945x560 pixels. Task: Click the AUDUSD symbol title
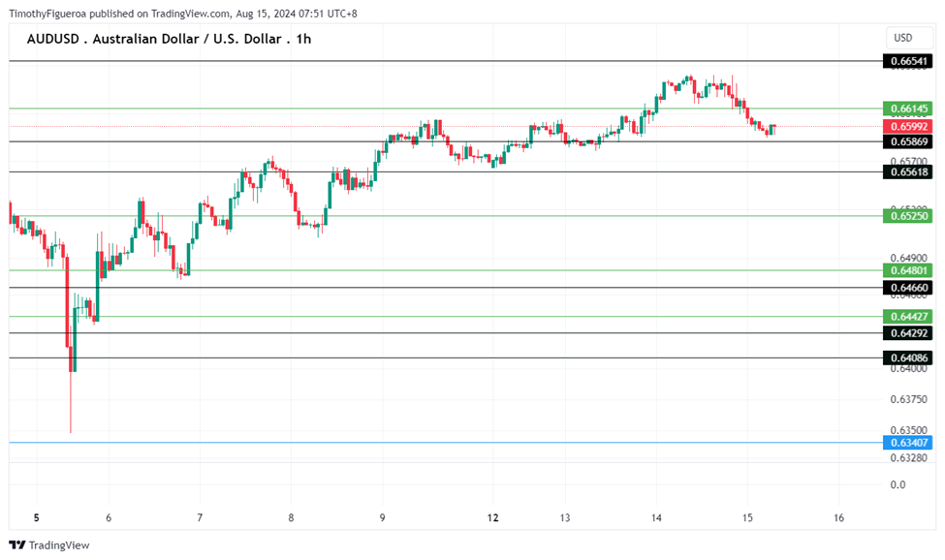point(169,39)
